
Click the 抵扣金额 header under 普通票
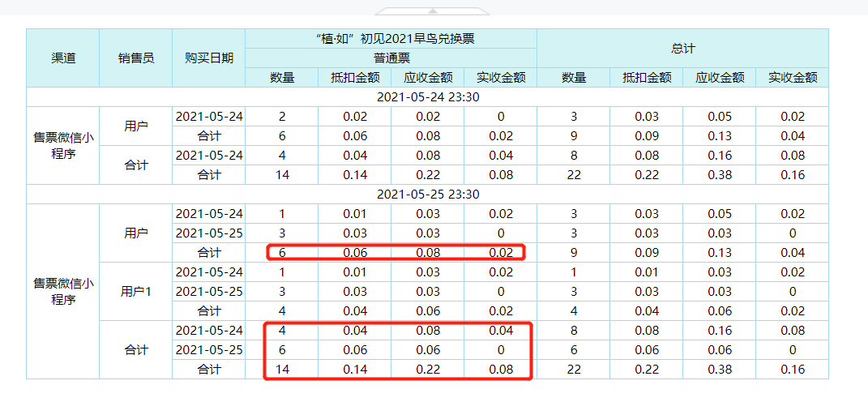(x=354, y=78)
